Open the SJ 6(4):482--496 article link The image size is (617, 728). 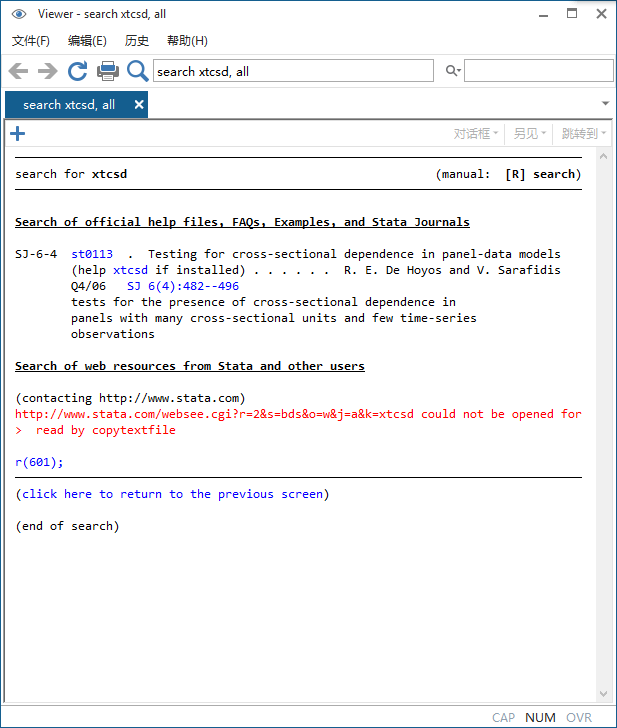click(183, 286)
